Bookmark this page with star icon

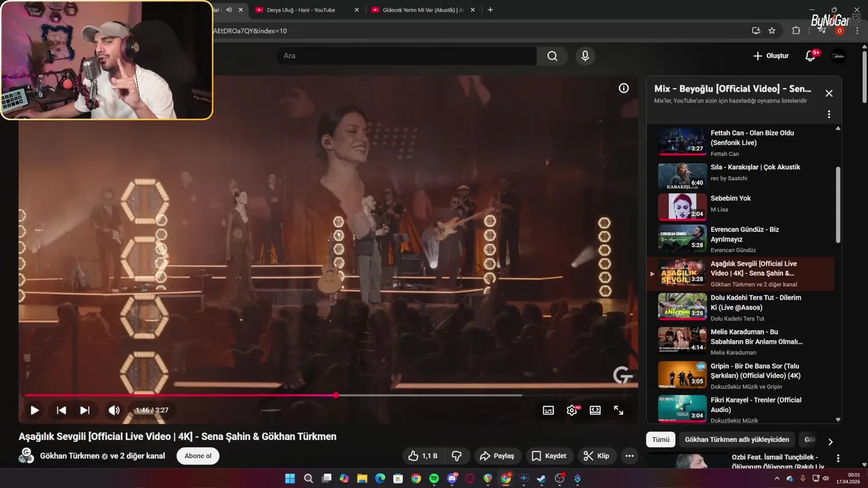pyautogui.click(x=772, y=30)
